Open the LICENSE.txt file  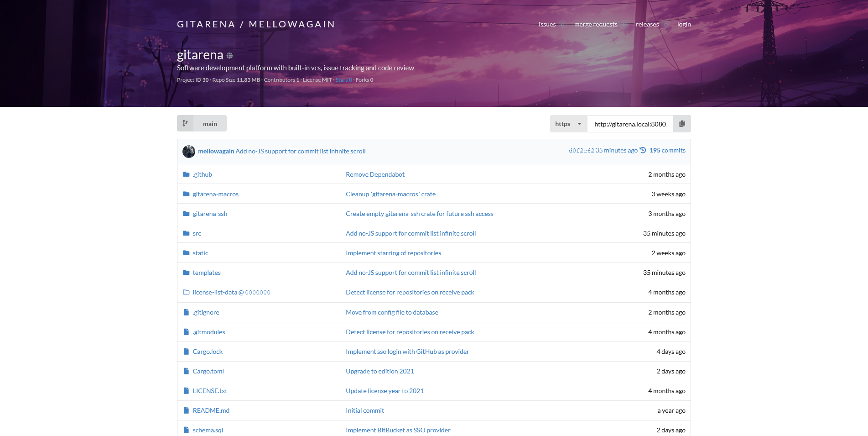[x=210, y=391]
